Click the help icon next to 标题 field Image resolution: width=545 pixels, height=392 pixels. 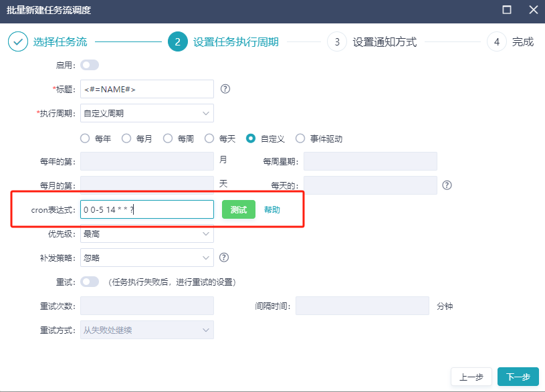[225, 89]
